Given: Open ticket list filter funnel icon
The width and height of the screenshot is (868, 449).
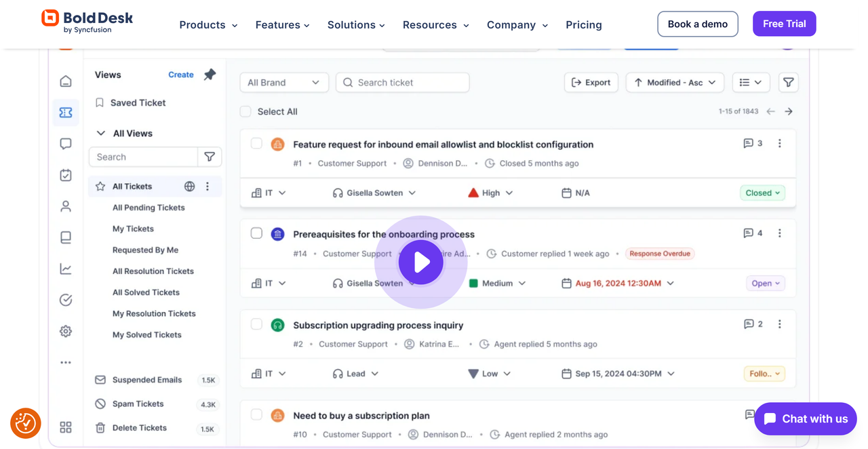Looking at the screenshot, I should 789,82.
